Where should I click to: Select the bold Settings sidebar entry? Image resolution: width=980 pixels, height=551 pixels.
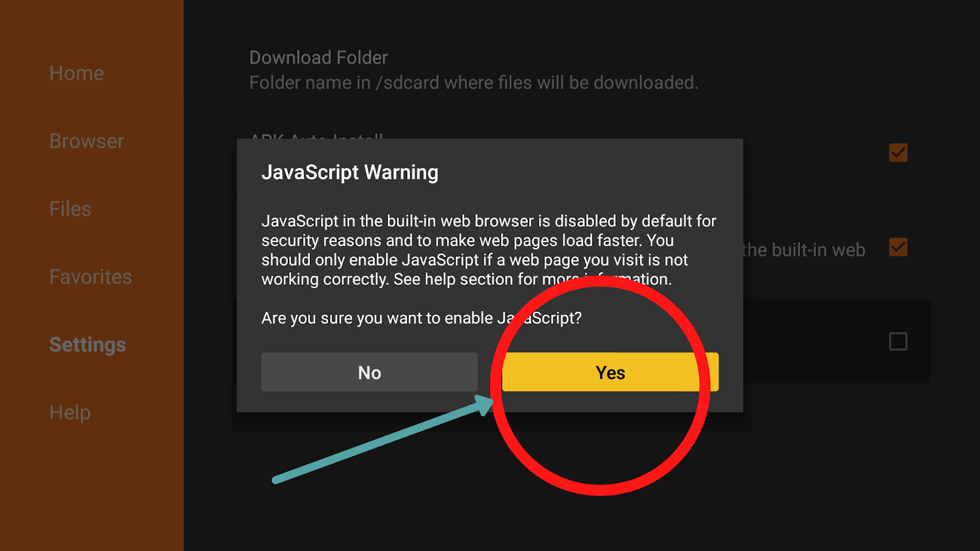pyautogui.click(x=88, y=345)
